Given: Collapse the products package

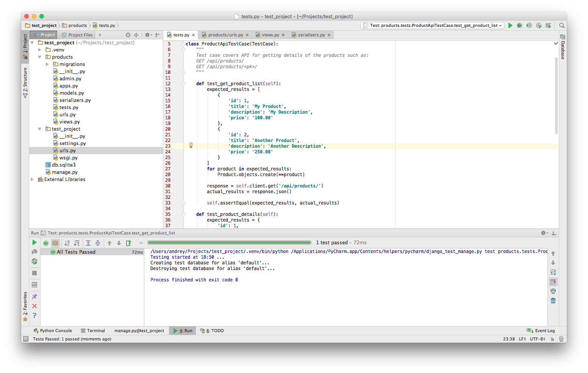Looking at the screenshot, I should point(39,57).
